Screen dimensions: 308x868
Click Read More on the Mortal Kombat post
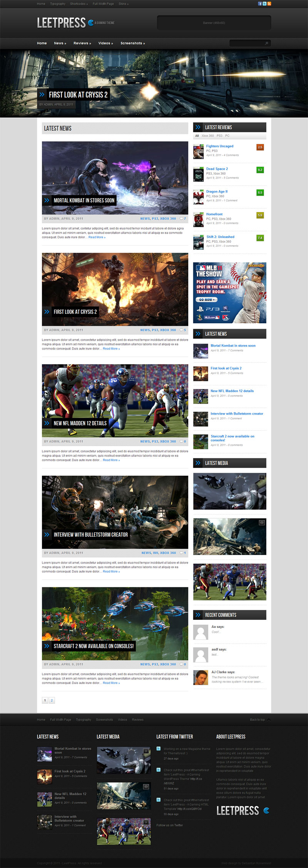(x=97, y=237)
